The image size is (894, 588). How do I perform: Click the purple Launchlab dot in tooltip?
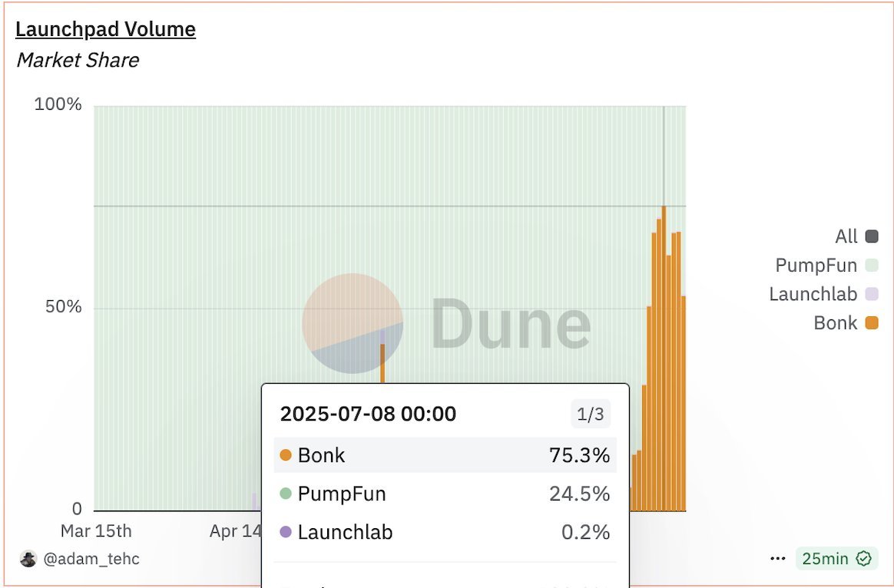tap(286, 532)
